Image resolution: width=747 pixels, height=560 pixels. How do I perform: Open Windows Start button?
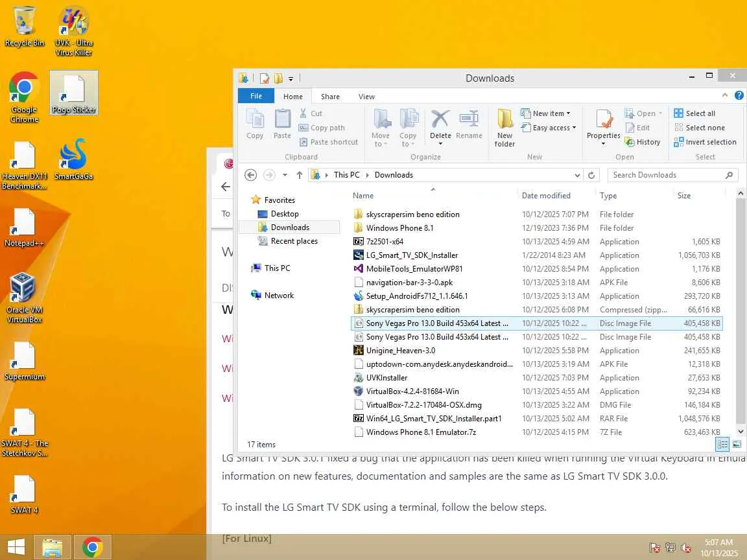pyautogui.click(x=16, y=547)
